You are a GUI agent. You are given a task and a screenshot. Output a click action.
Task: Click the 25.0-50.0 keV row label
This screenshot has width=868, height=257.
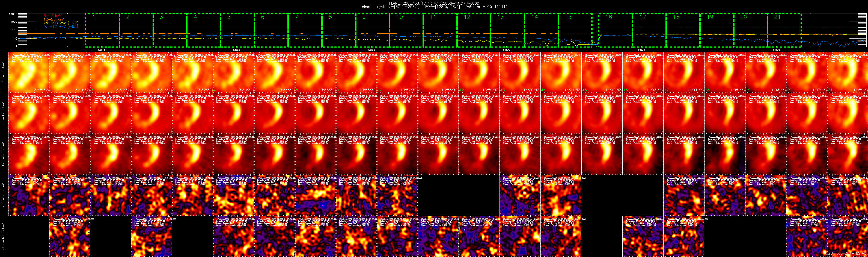pyautogui.click(x=3, y=195)
